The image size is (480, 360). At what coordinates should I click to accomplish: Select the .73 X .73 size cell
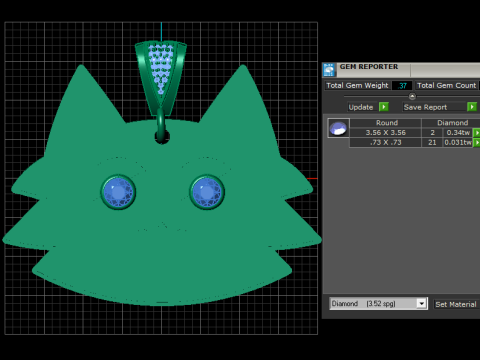(385, 143)
